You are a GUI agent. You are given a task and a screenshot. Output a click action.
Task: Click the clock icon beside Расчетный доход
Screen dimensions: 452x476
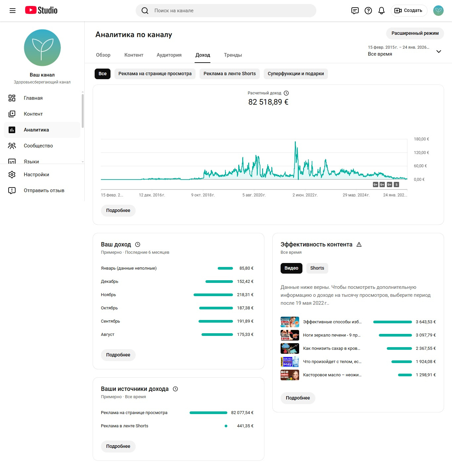point(286,93)
